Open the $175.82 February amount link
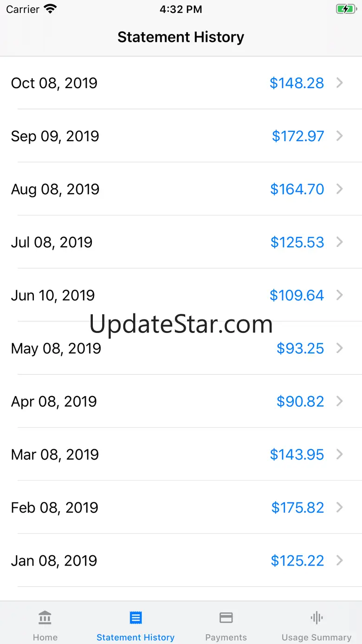 (297, 507)
